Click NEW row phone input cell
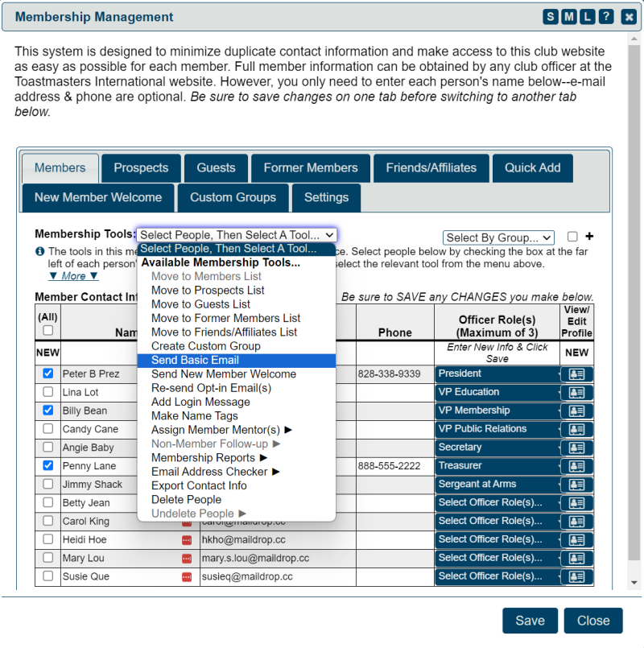The height and width of the screenshot is (648, 644). (x=395, y=353)
